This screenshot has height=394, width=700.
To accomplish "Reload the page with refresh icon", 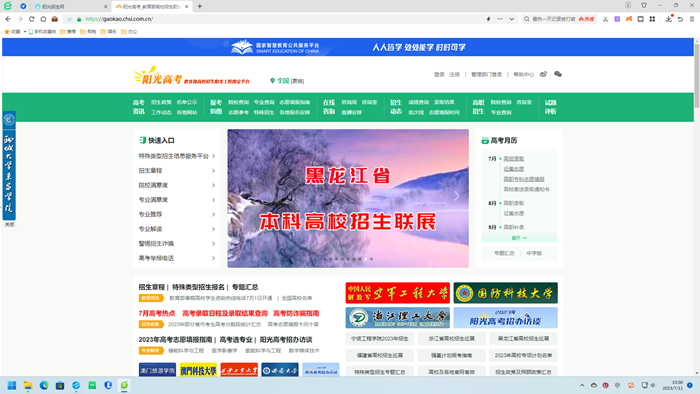I will [x=31, y=19].
